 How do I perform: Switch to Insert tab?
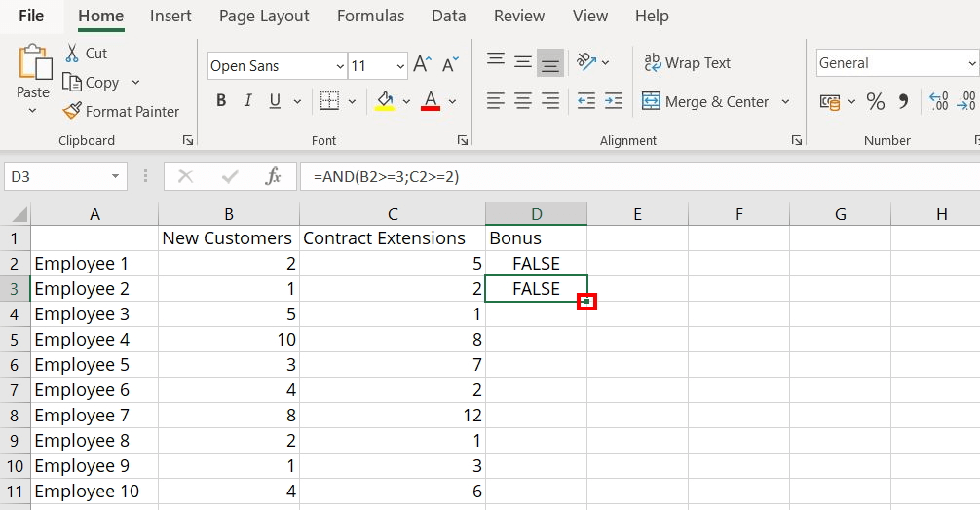click(170, 16)
